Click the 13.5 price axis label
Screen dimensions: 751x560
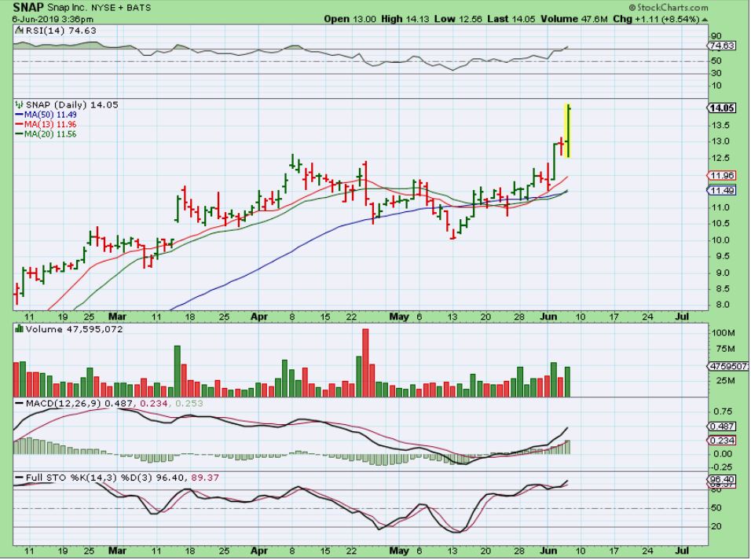[721, 125]
